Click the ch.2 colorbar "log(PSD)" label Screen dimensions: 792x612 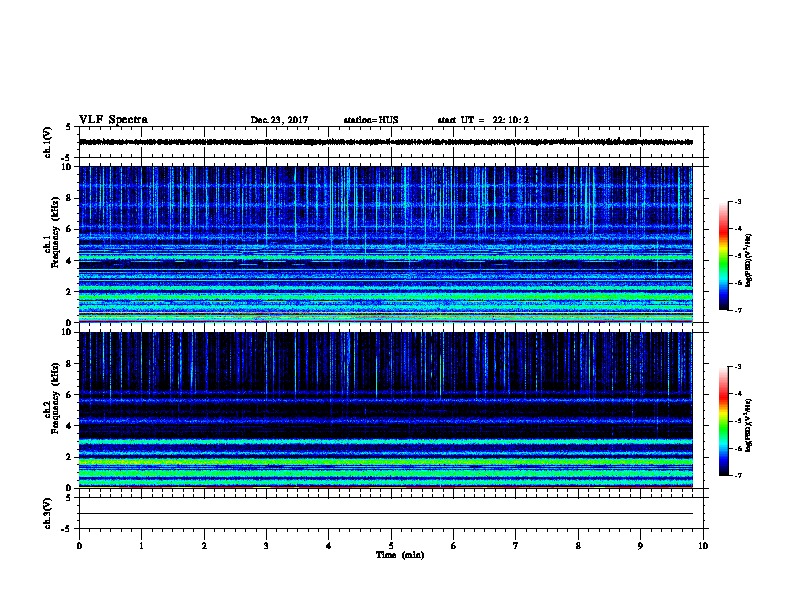749,426
